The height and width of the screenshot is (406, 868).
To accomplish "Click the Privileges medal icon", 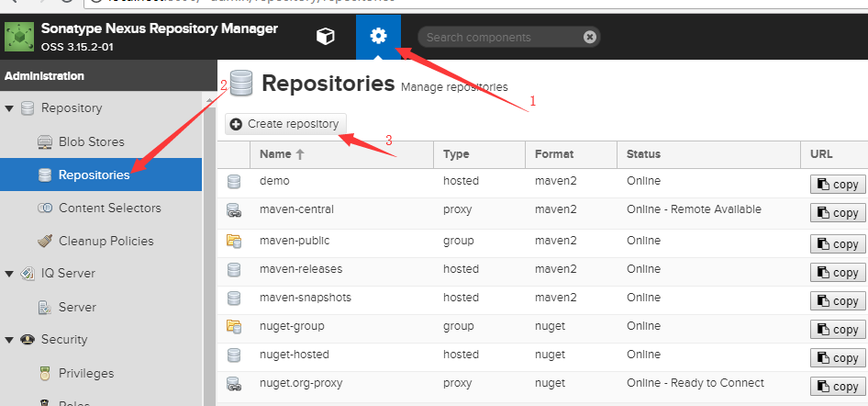I will point(45,373).
